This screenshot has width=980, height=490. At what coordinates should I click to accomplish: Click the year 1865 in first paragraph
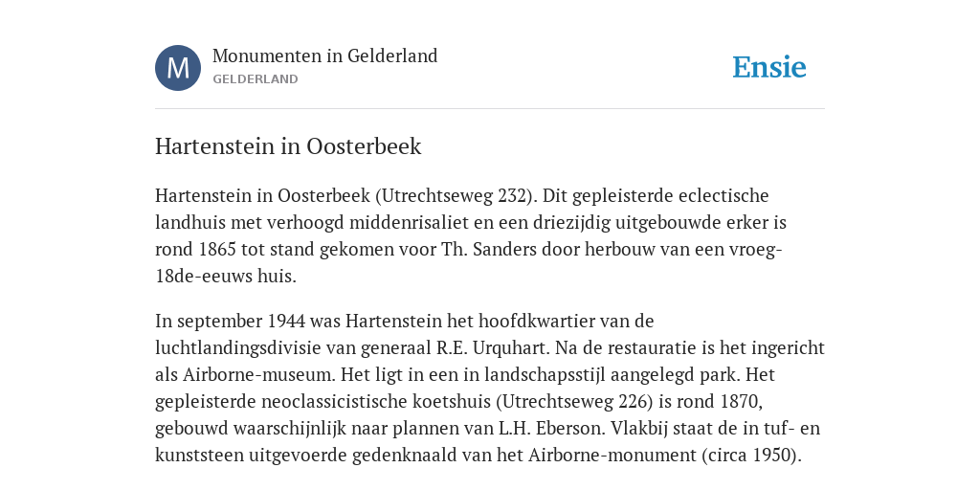(x=217, y=250)
